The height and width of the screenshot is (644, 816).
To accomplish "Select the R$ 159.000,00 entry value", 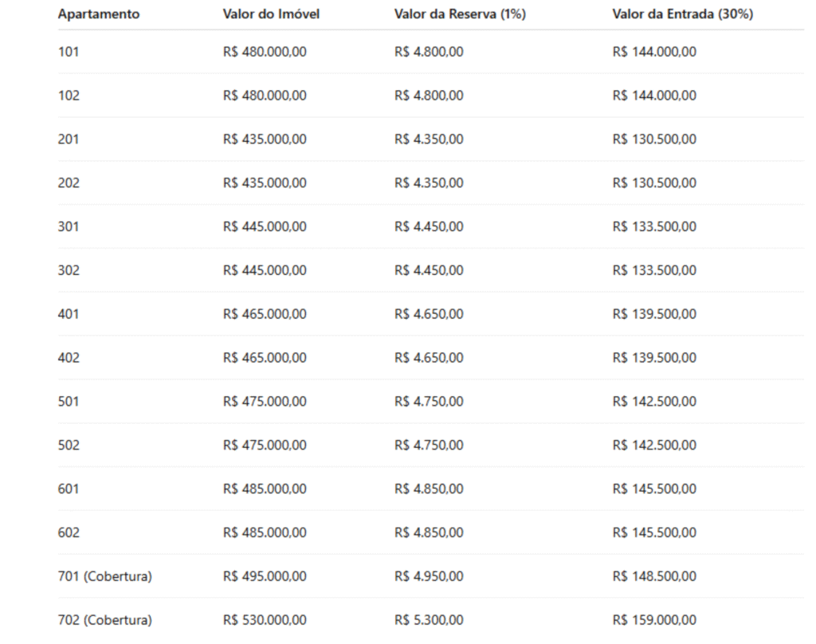I will click(654, 620).
